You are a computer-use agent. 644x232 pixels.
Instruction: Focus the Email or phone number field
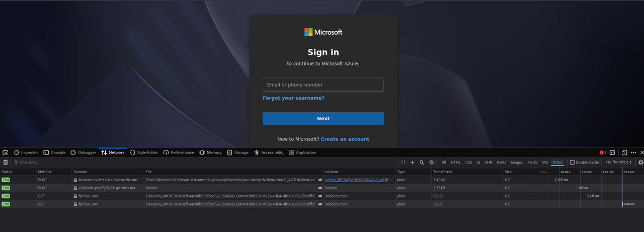click(323, 85)
